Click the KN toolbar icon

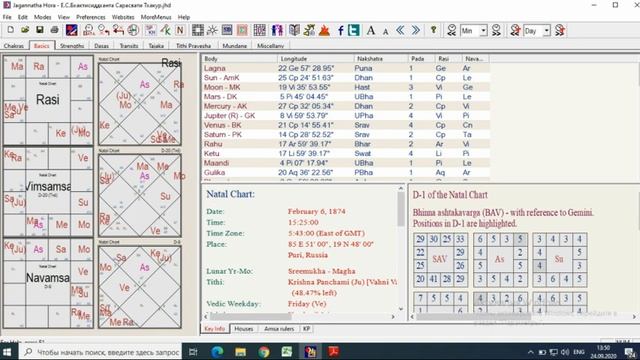(151, 30)
